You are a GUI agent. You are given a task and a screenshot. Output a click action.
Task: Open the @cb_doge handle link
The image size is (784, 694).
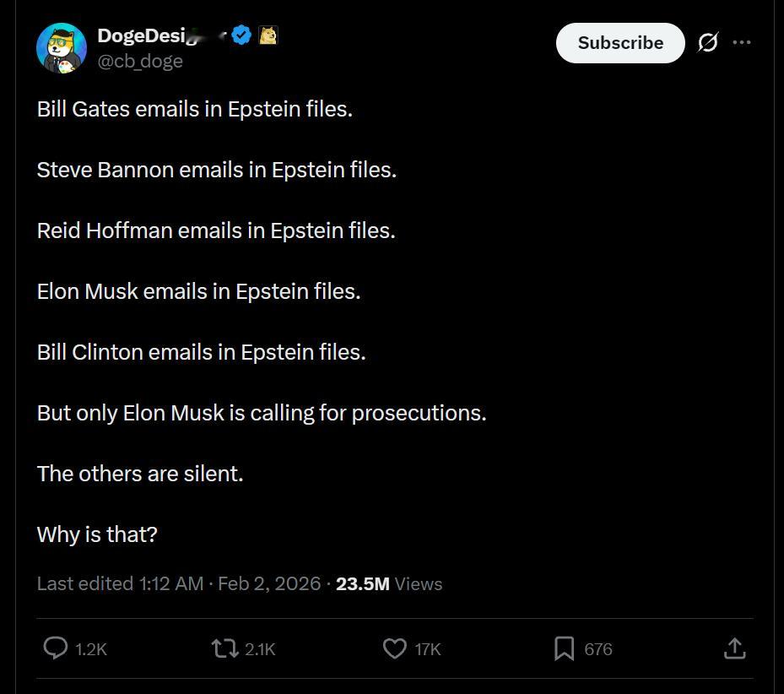(x=140, y=62)
